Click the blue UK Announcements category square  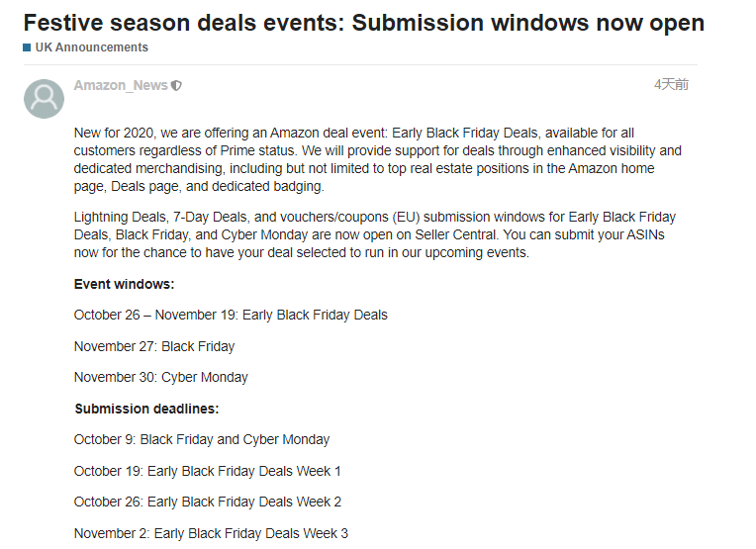click(27, 47)
